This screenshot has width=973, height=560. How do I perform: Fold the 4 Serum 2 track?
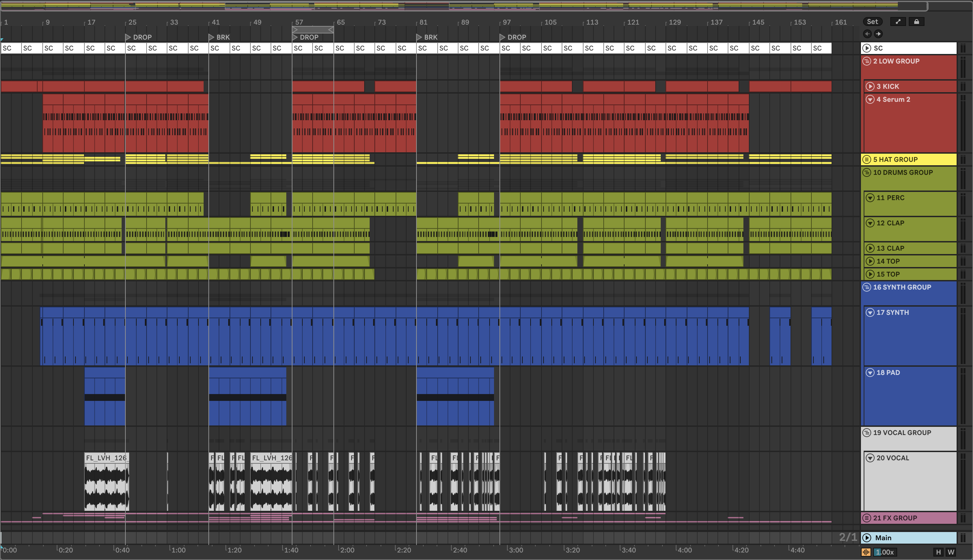coord(870,100)
